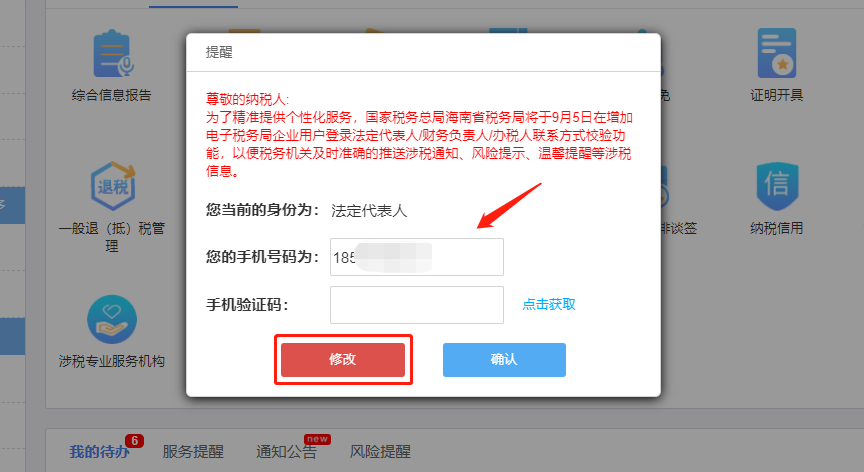Image resolution: width=864 pixels, height=472 pixels.
Task: Click the 点击获取 verification code link
Action: pos(549,304)
